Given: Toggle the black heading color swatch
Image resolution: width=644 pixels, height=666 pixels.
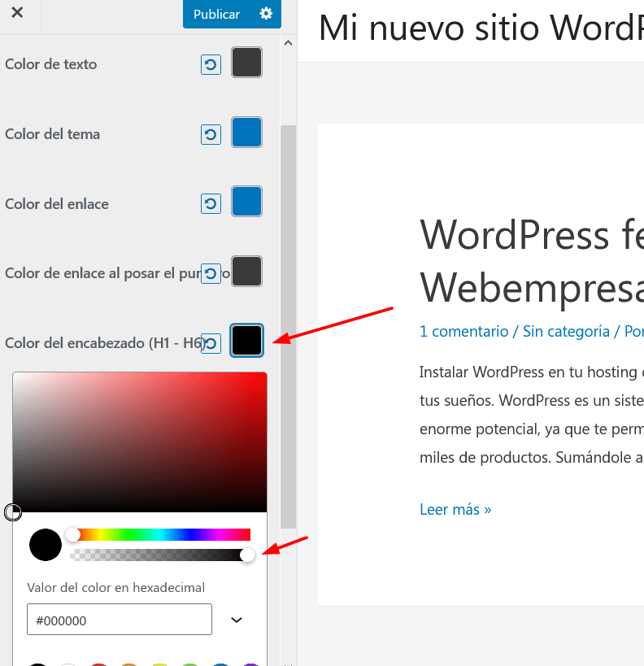Looking at the screenshot, I should coord(247,341).
